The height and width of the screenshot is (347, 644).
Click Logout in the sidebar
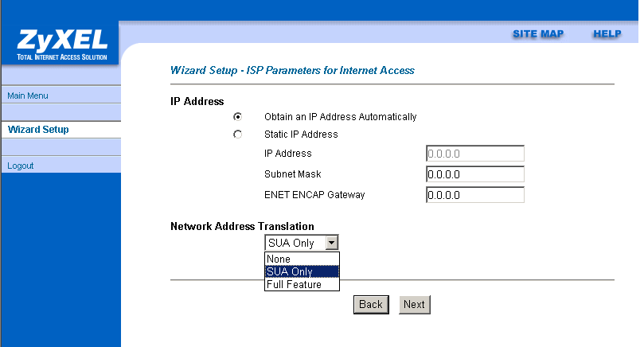pos(21,166)
